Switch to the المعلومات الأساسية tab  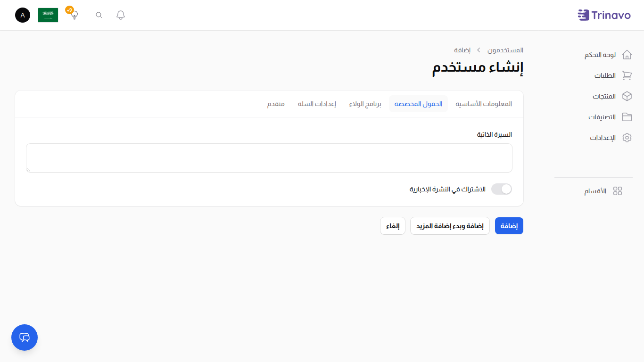point(484,104)
